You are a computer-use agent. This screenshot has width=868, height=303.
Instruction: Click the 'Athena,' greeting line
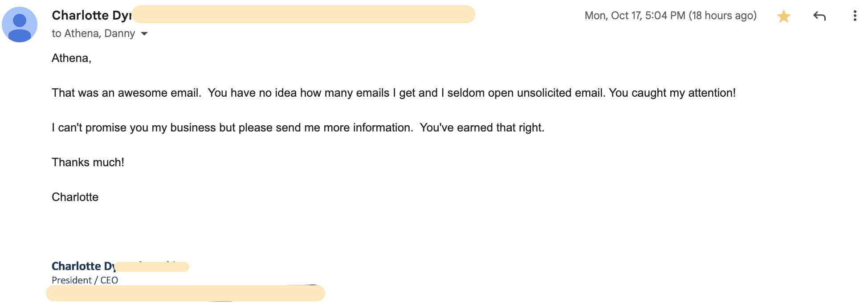(x=71, y=58)
